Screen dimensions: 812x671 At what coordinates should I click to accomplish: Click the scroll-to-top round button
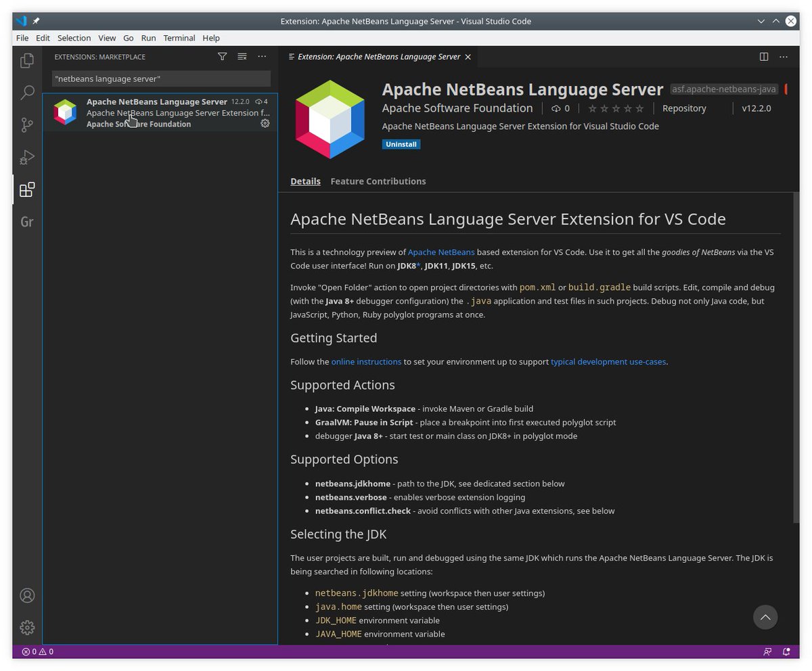[x=765, y=617]
